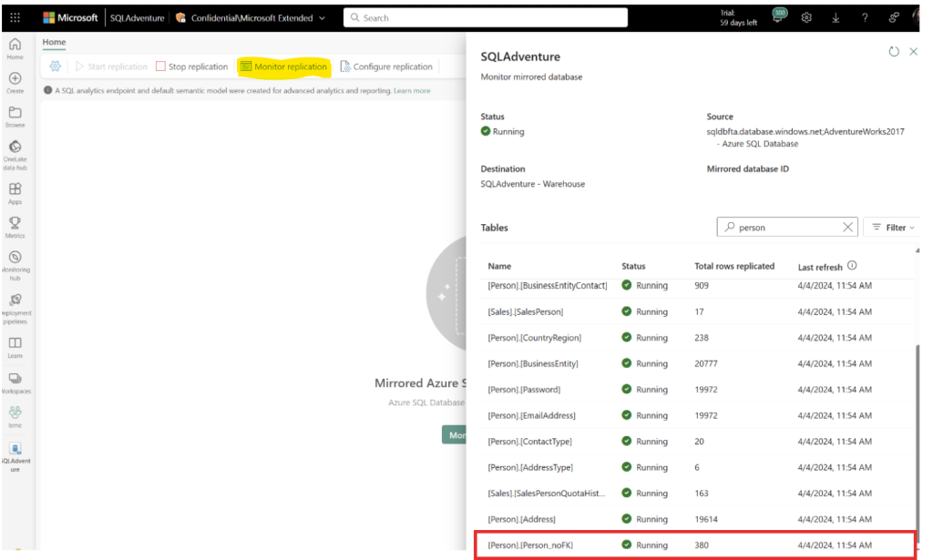Open Metrics in the left sidebar
Viewport: 933px width, 560px height.
click(x=15, y=227)
